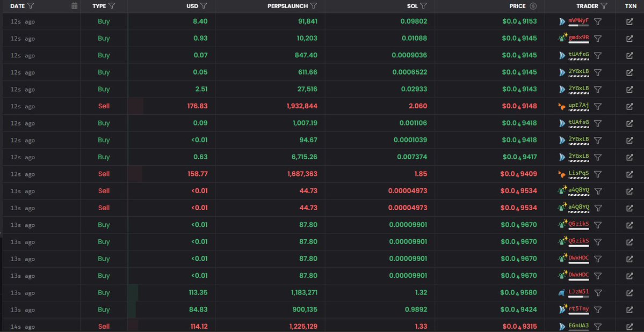Click the 14s ago timestamp

click(x=23, y=327)
